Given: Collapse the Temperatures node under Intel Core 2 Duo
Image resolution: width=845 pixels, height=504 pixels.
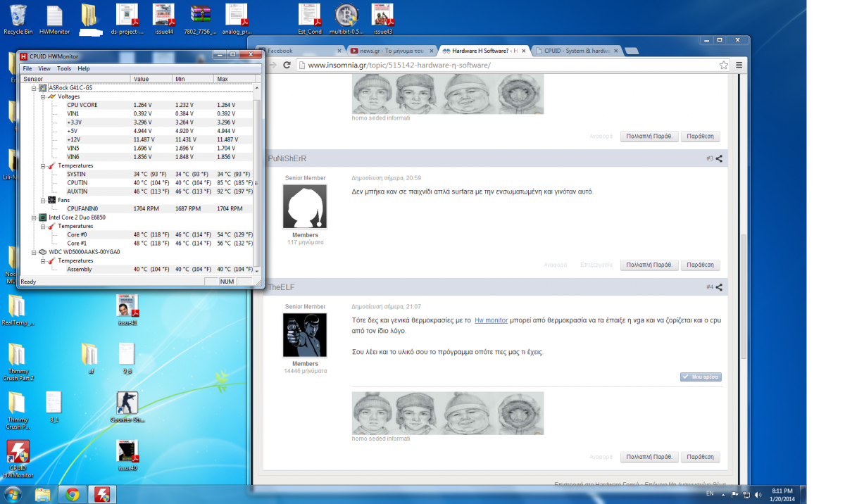Looking at the screenshot, I should [x=42, y=226].
